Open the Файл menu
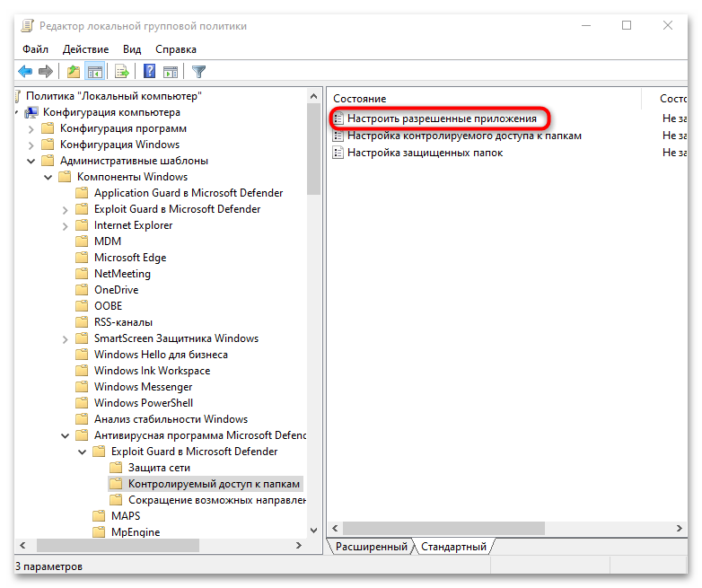Screen dimensions: 702x588 35,49
